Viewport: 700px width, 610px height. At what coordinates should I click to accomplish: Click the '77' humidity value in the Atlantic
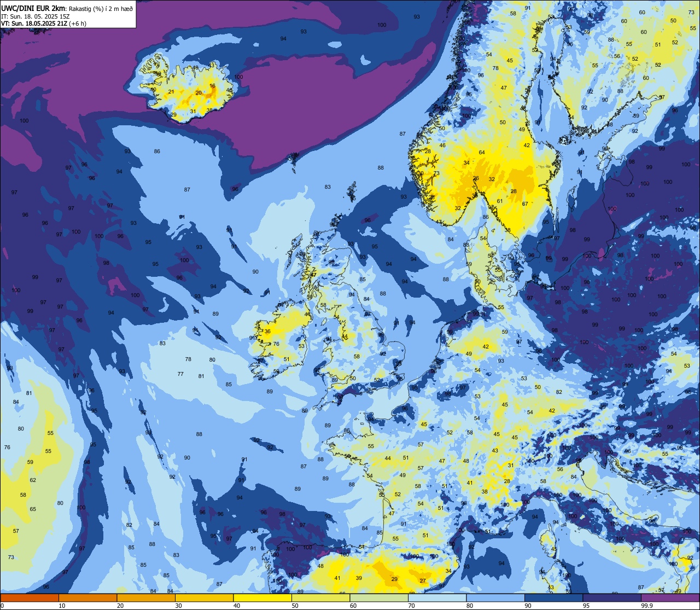180,374
